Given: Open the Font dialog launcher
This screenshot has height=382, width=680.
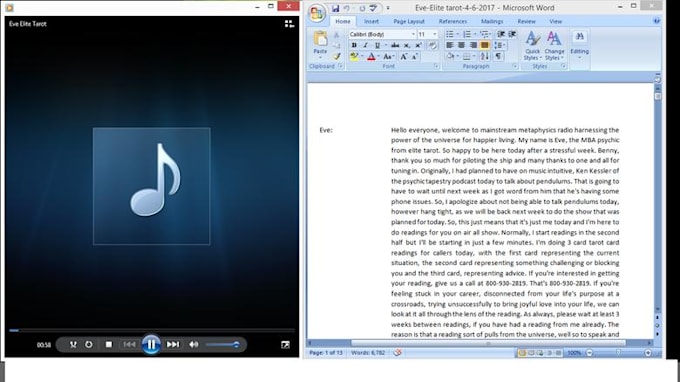Looking at the screenshot, I should pos(436,66).
